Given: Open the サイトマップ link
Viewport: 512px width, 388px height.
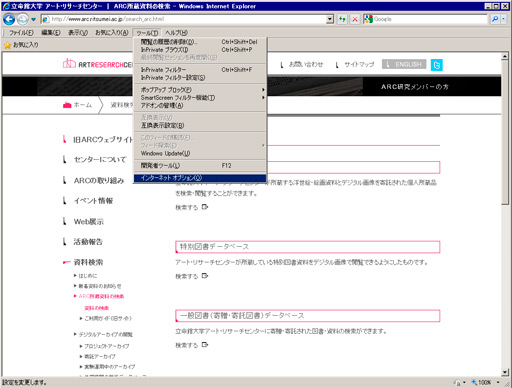Looking at the screenshot, I should pyautogui.click(x=359, y=64).
